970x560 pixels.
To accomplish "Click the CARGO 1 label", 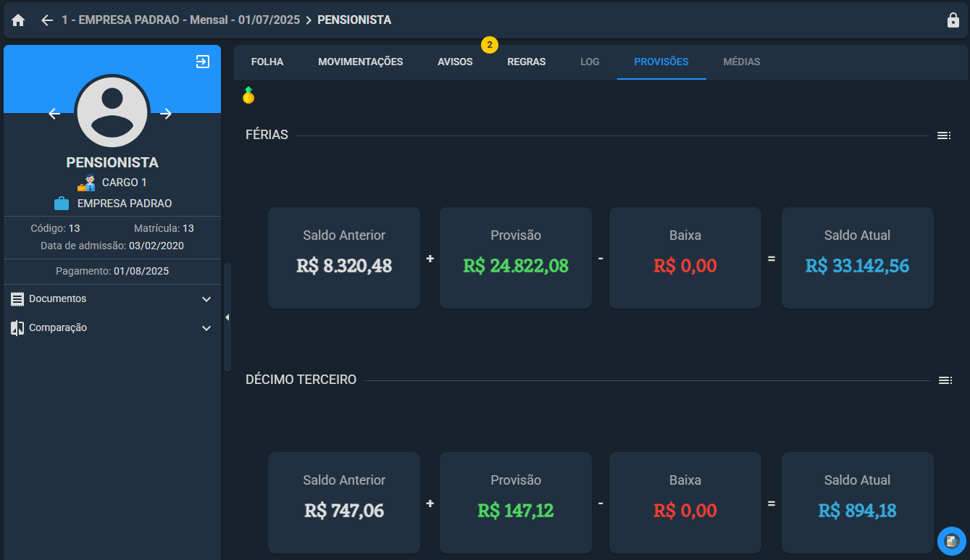I will point(125,183).
